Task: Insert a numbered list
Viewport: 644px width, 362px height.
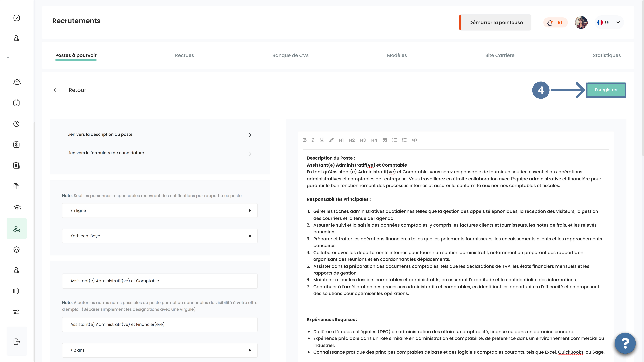Action: (404, 140)
